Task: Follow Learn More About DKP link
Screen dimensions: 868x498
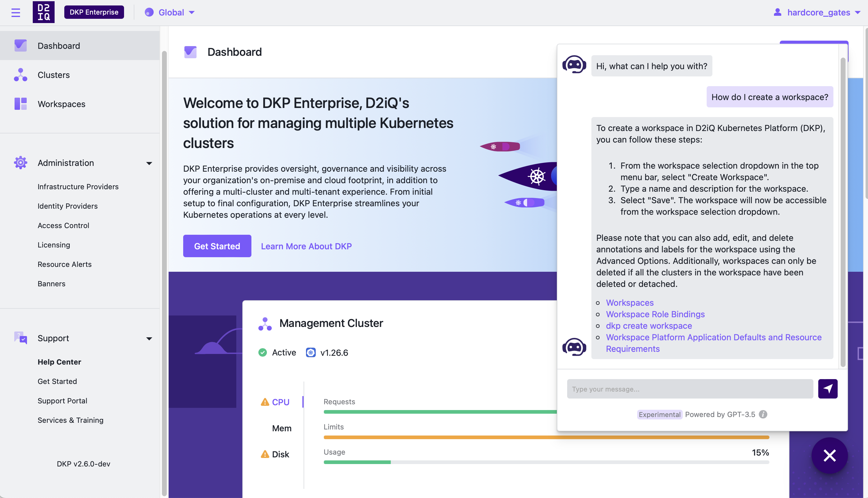Action: [x=306, y=246]
